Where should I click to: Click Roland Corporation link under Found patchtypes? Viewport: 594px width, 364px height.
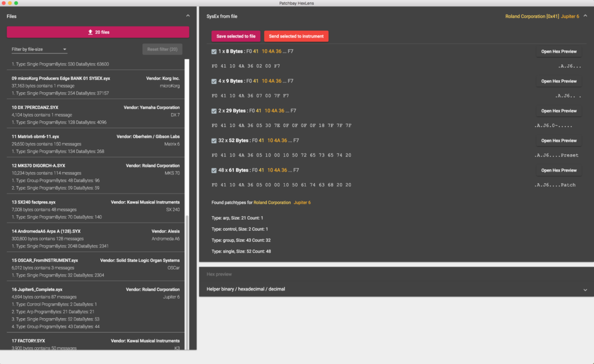point(272,202)
